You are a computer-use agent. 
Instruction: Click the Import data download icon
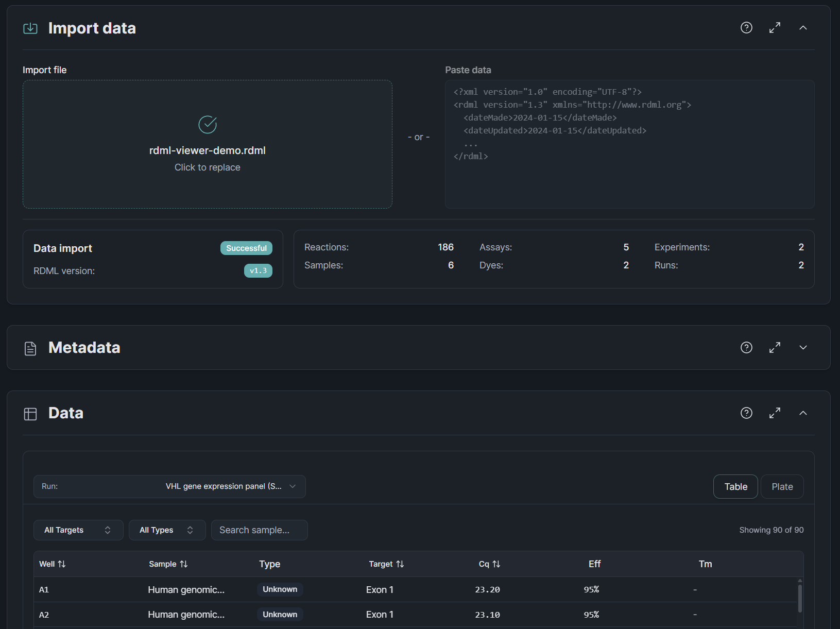click(30, 28)
